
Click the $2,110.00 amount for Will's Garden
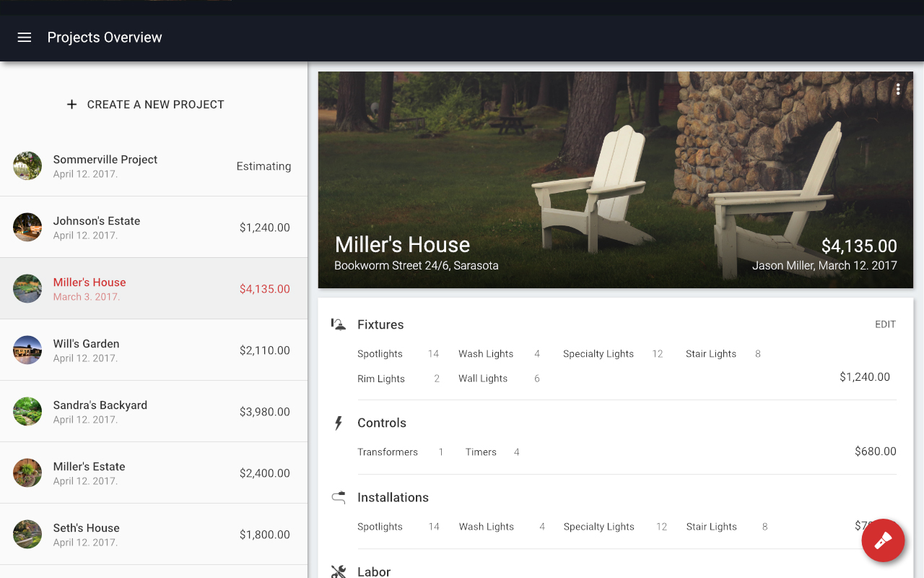click(x=265, y=350)
